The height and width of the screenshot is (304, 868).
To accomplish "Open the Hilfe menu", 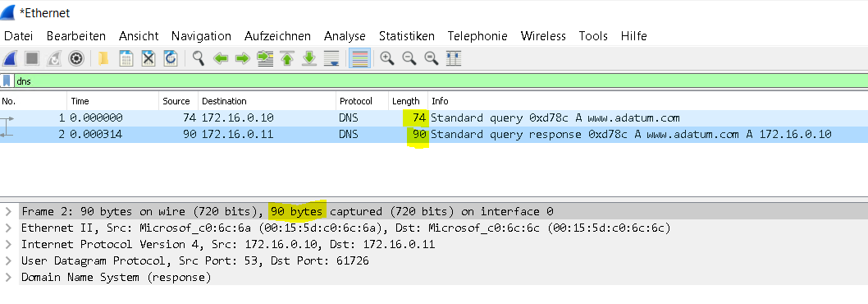I will [x=634, y=36].
